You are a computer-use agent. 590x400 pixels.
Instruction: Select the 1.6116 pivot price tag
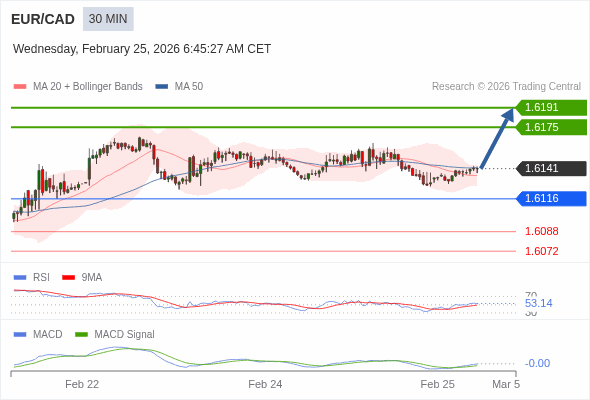551,198
